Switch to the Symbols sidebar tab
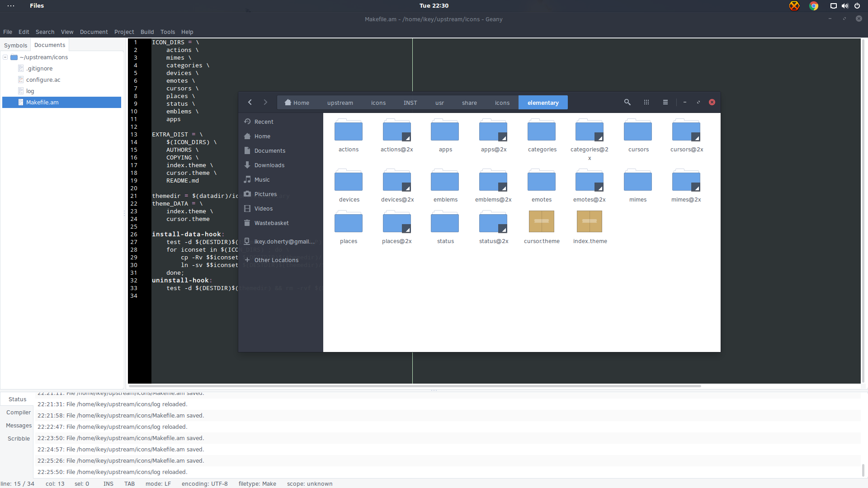 tap(15, 45)
